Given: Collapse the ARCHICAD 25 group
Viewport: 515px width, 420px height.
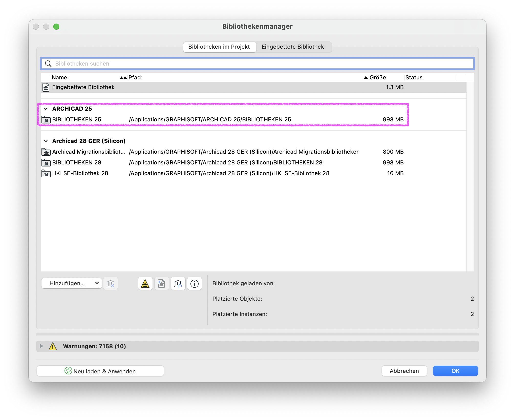Looking at the screenshot, I should (x=46, y=109).
